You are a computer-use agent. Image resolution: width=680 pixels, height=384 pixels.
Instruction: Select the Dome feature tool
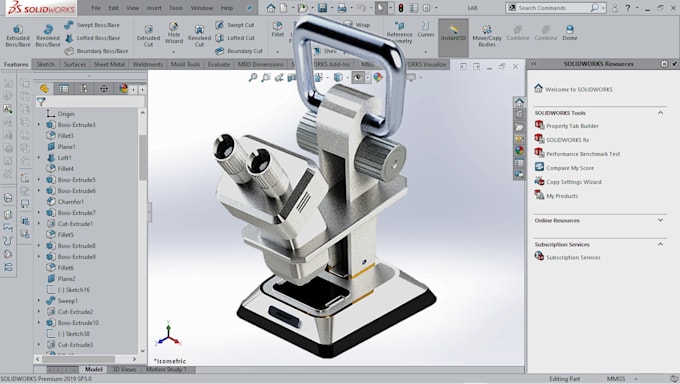pos(569,33)
